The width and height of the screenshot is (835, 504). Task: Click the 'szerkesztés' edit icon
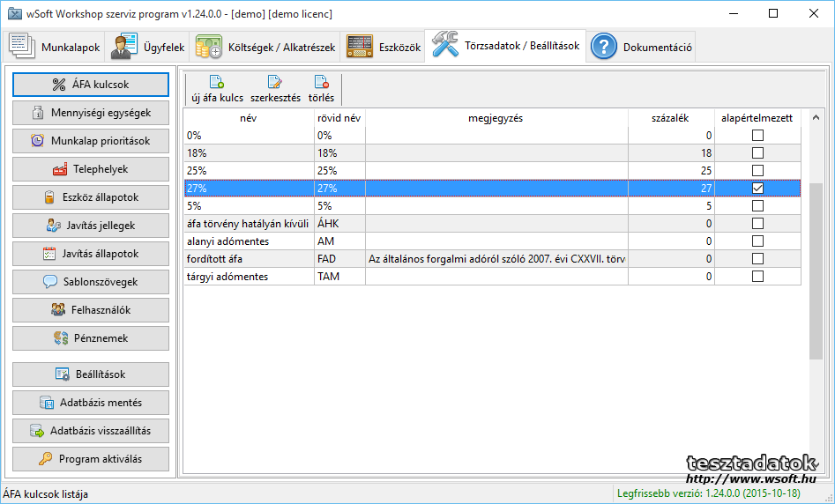point(275,84)
